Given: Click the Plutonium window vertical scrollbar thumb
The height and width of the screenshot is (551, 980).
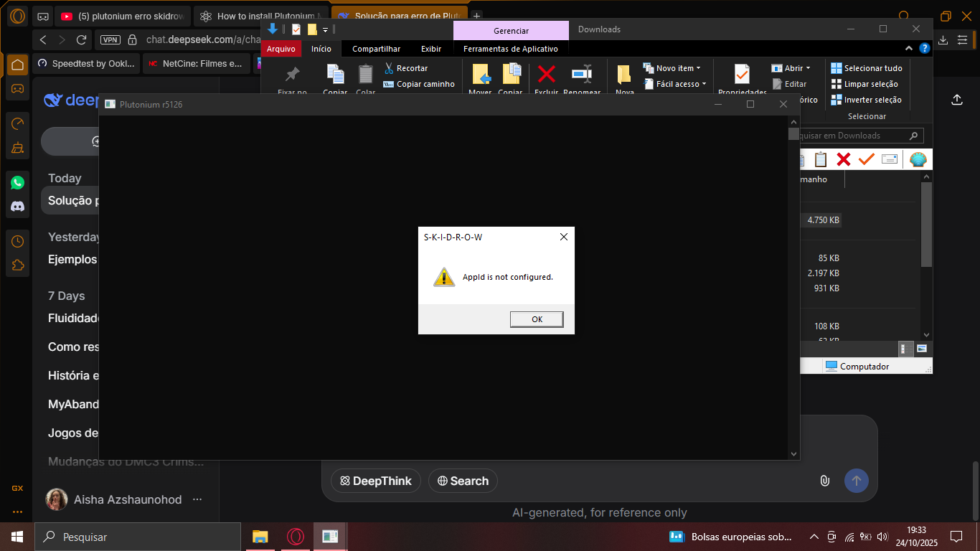Looking at the screenshot, I should [x=793, y=134].
